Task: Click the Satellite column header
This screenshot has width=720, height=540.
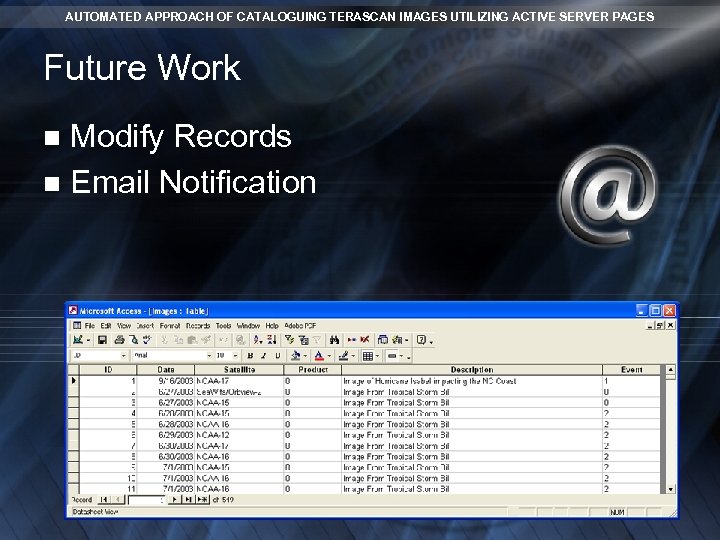Action: tap(239, 370)
